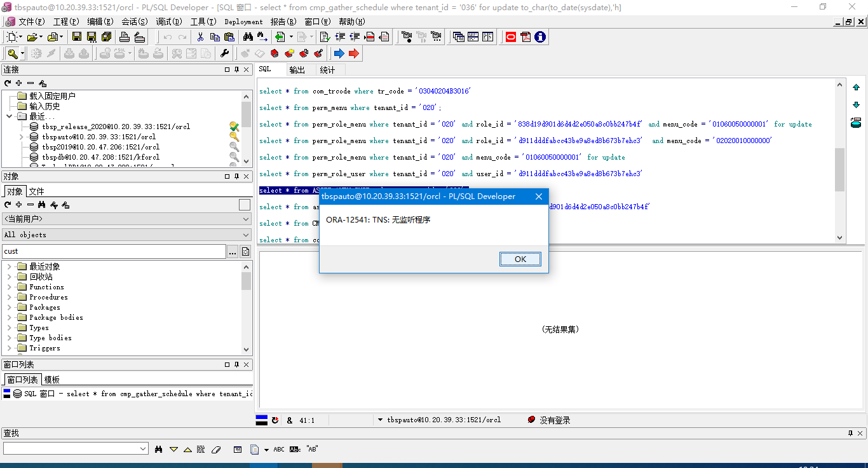
Task: Click the yellow down triangle in the 查找 bar
Action: click(173, 449)
